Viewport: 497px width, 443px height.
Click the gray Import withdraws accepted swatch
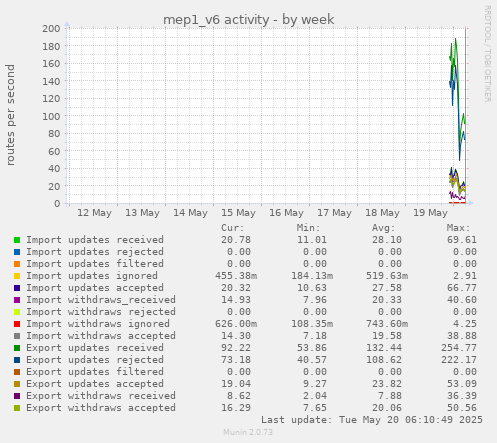click(17, 336)
